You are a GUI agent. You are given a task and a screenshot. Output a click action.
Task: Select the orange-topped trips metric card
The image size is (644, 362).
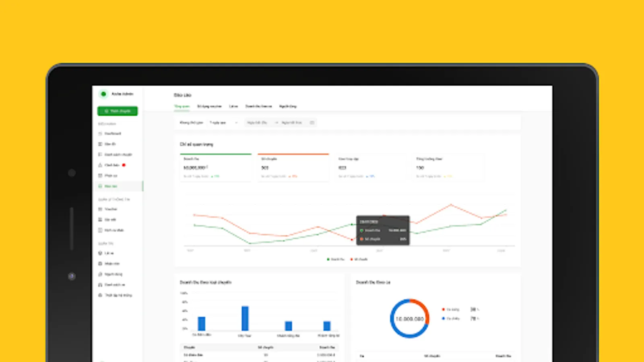pyautogui.click(x=293, y=167)
